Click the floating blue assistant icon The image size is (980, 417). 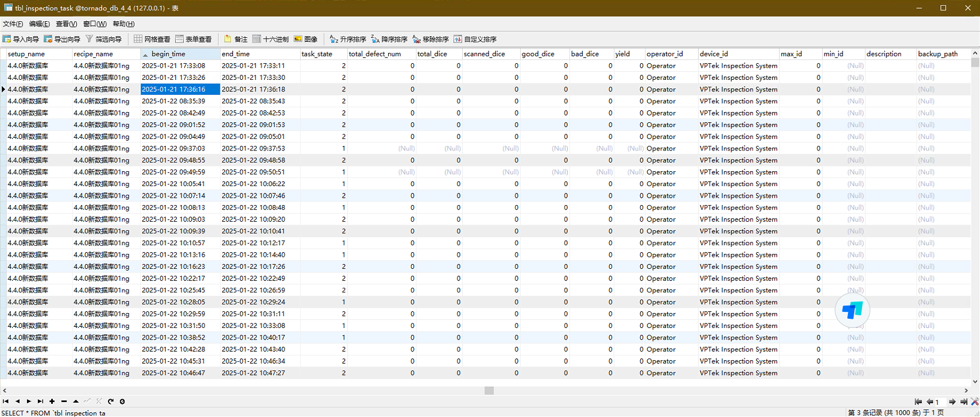tap(853, 310)
